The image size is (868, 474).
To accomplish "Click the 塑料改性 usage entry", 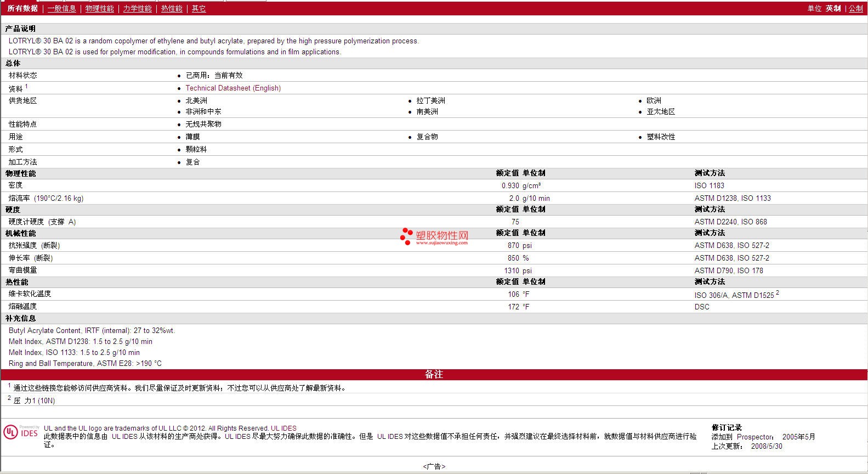I will pyautogui.click(x=661, y=137).
